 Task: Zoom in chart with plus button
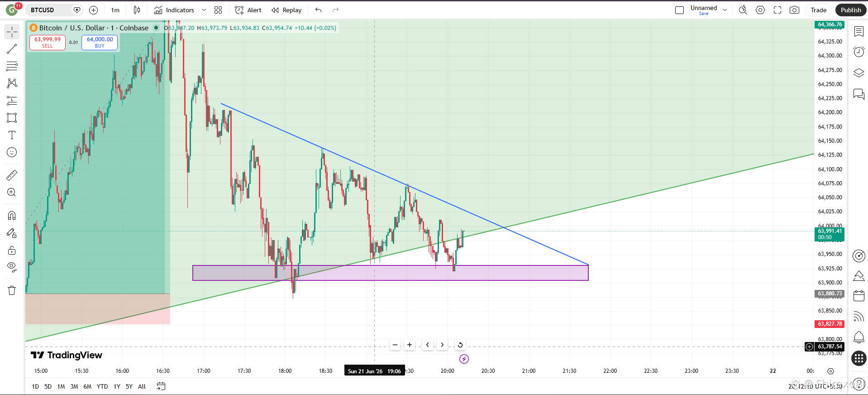(x=410, y=345)
